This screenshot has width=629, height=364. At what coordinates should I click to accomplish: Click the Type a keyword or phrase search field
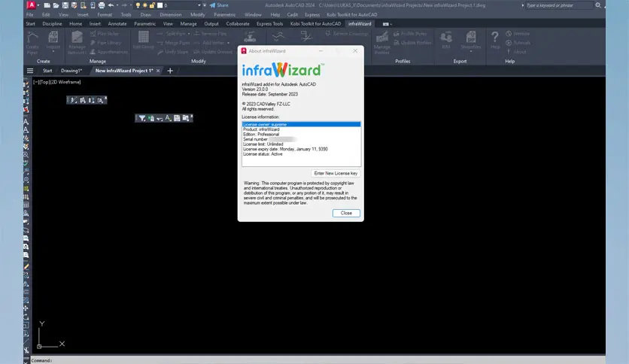tap(558, 5)
